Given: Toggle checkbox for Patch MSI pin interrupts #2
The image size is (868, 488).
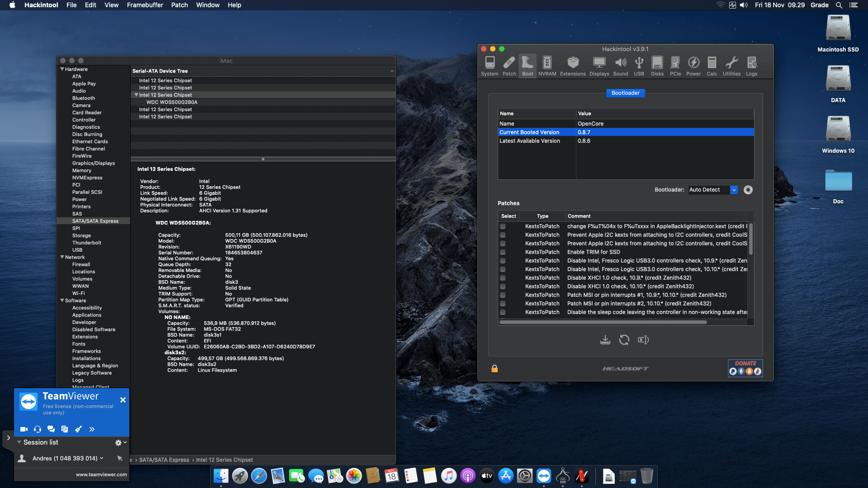Looking at the screenshot, I should coord(503,304).
